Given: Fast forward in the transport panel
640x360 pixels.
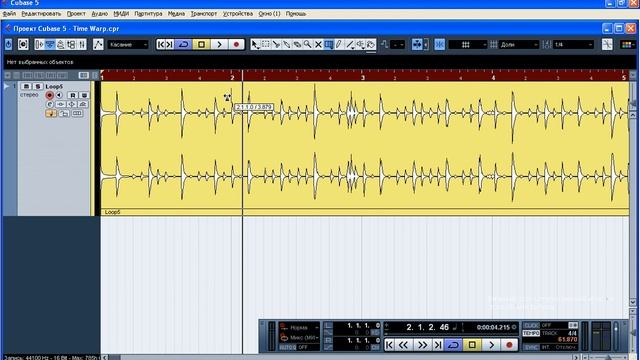Looking at the screenshot, I should (x=422, y=345).
